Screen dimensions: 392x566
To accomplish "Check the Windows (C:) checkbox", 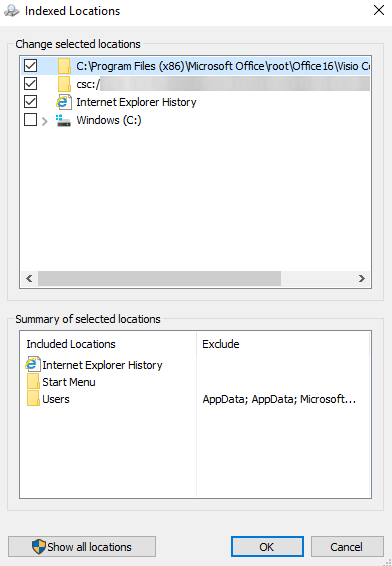I will 30,120.
